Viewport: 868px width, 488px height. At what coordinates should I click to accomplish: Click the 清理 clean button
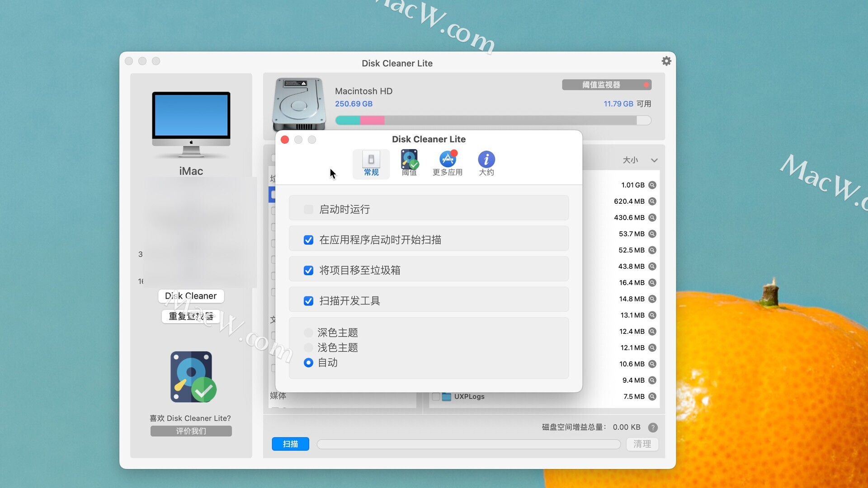[x=642, y=444]
